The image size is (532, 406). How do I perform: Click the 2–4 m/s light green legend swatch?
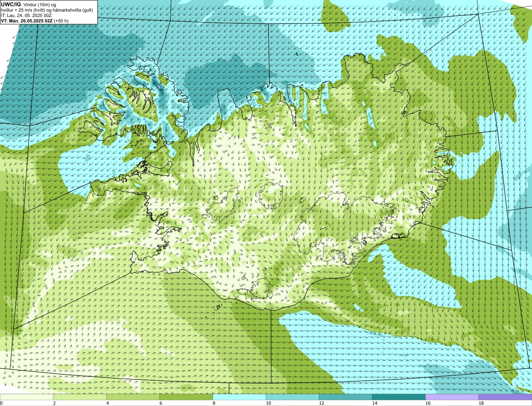[x=80, y=397]
